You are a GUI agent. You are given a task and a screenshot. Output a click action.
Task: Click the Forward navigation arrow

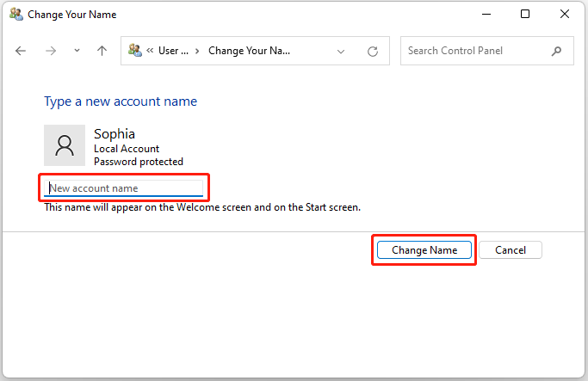point(50,52)
